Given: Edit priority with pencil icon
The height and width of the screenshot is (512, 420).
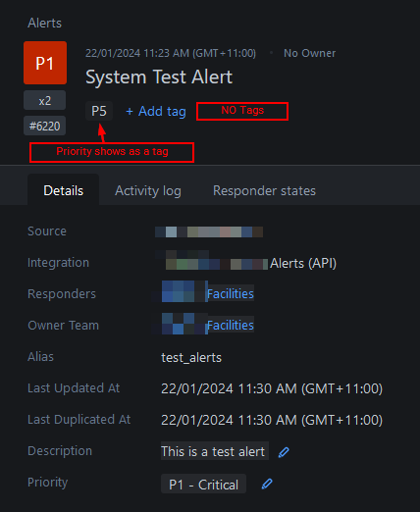Looking at the screenshot, I should tap(267, 484).
